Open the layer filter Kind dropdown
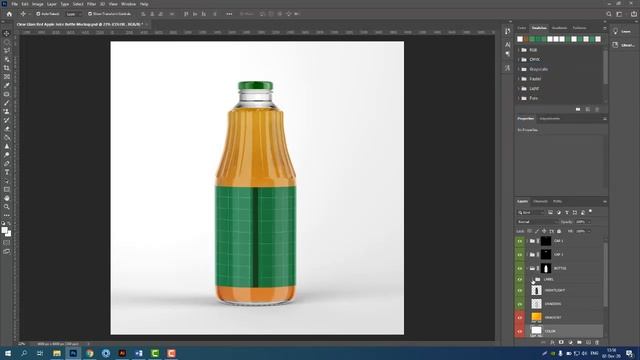The width and height of the screenshot is (640, 360). (x=531, y=212)
